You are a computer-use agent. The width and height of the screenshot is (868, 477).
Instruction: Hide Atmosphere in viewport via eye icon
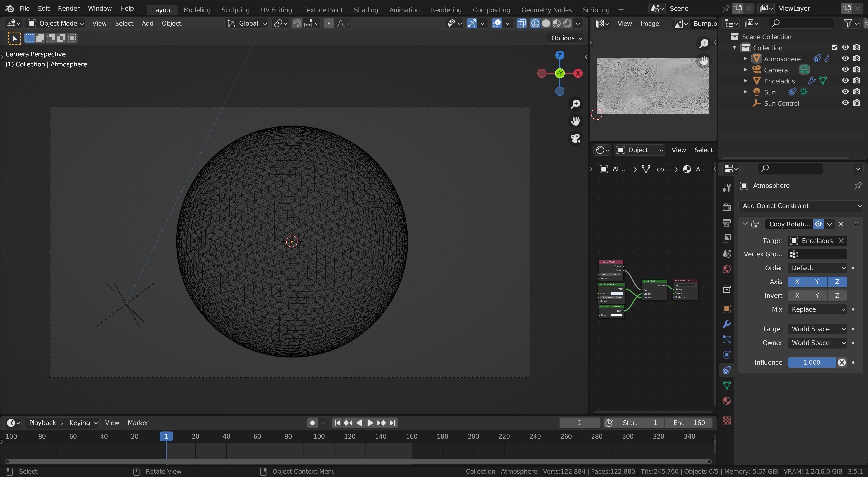[845, 59]
